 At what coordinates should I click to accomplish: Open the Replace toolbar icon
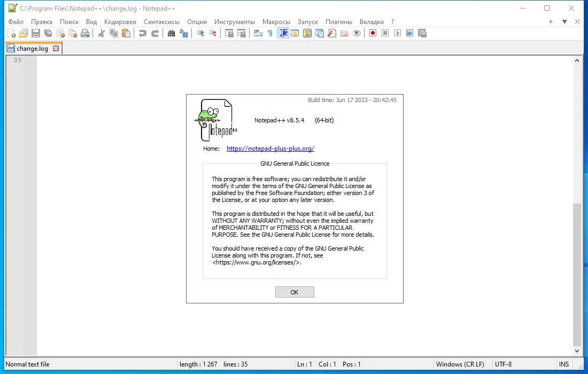184,33
